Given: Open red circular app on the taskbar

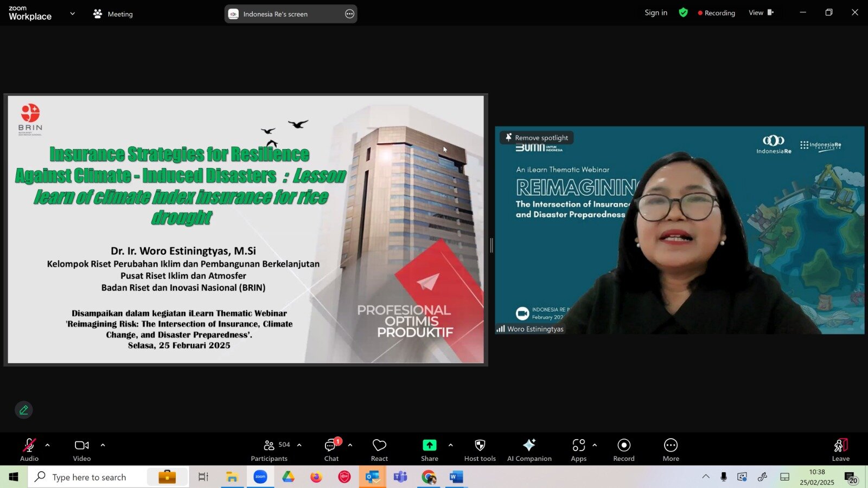Looking at the screenshot, I should coord(344,477).
